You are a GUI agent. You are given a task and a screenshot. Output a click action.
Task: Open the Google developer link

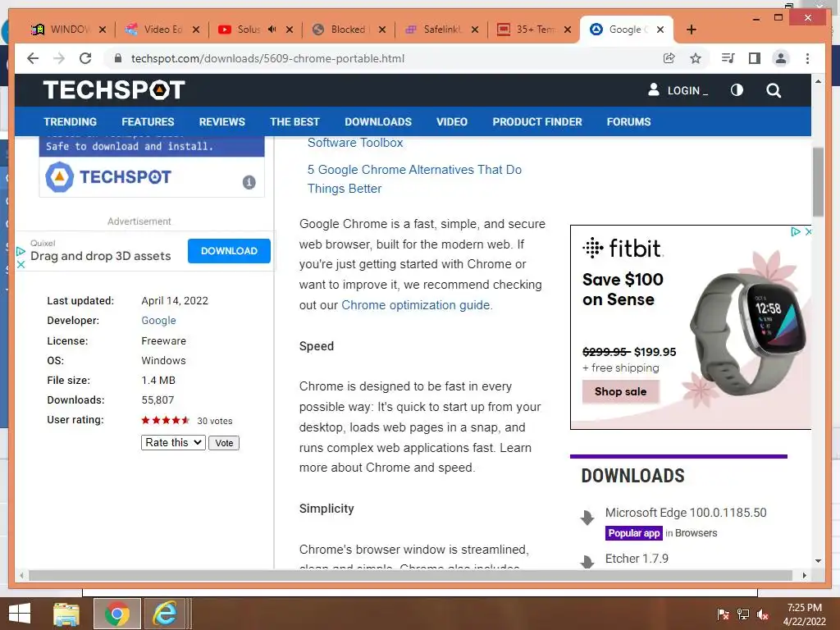[x=158, y=321]
